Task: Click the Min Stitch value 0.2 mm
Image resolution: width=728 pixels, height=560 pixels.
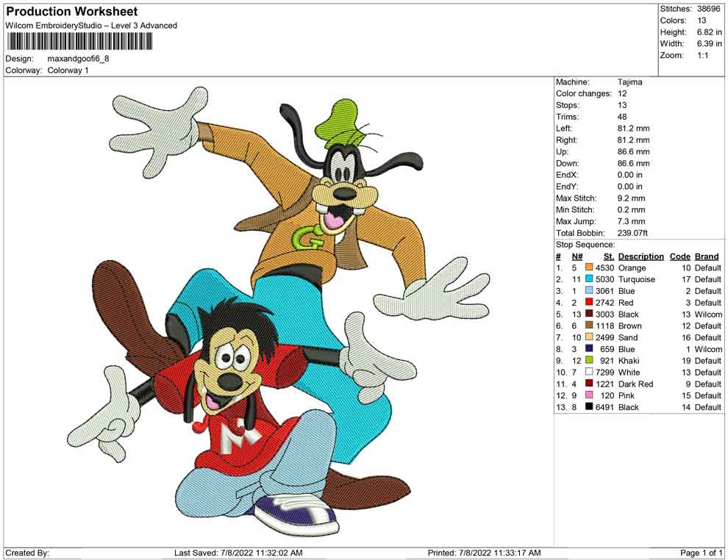Action: click(x=631, y=209)
